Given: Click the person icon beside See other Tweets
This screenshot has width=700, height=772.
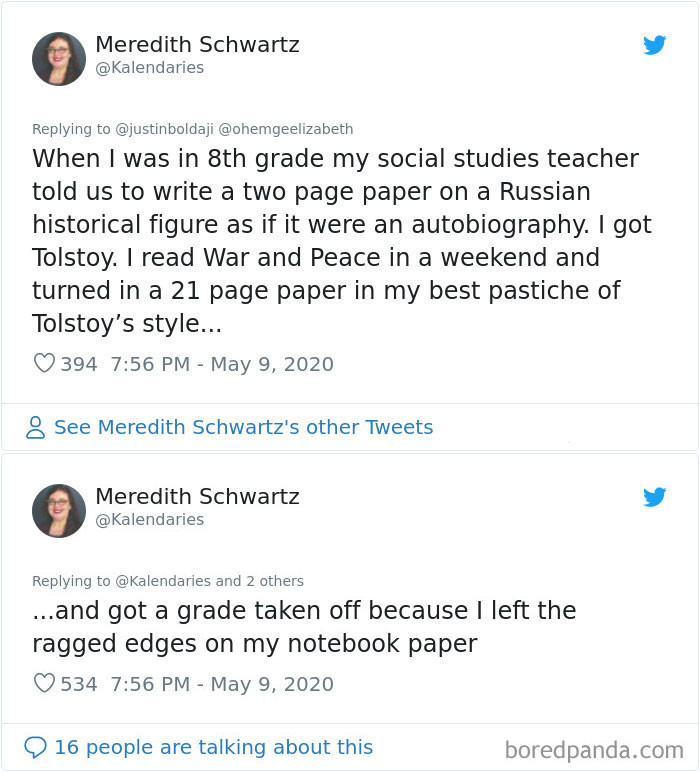Looking at the screenshot, I should pos(36,428).
